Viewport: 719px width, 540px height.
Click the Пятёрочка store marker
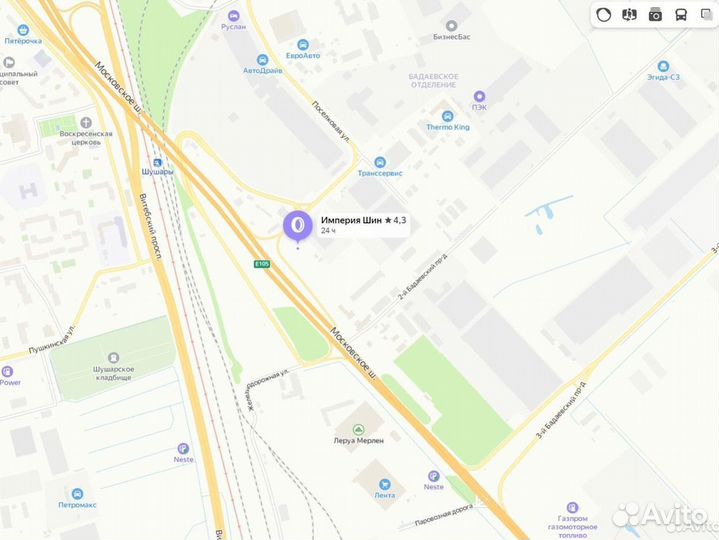[x=23, y=30]
